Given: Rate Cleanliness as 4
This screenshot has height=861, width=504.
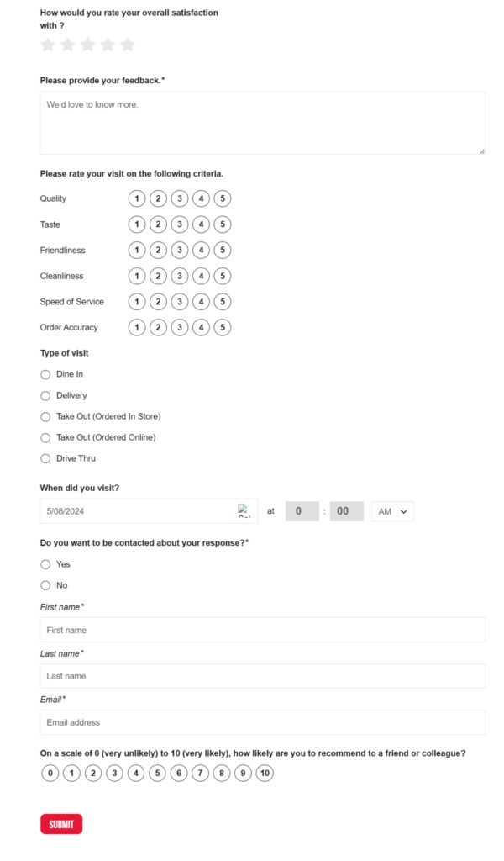Looking at the screenshot, I should tap(201, 276).
